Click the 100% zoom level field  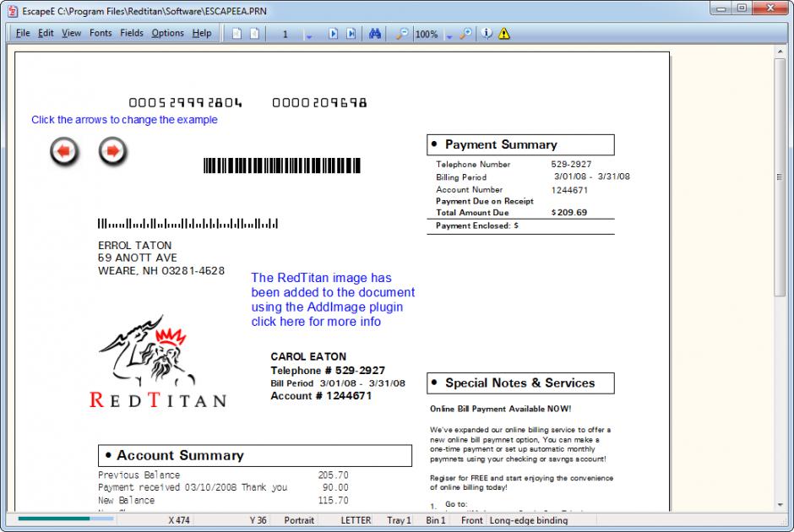click(x=427, y=34)
